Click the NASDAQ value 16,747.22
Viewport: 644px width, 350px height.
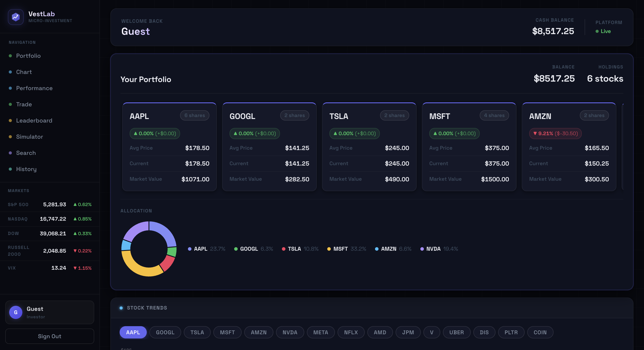(53, 219)
